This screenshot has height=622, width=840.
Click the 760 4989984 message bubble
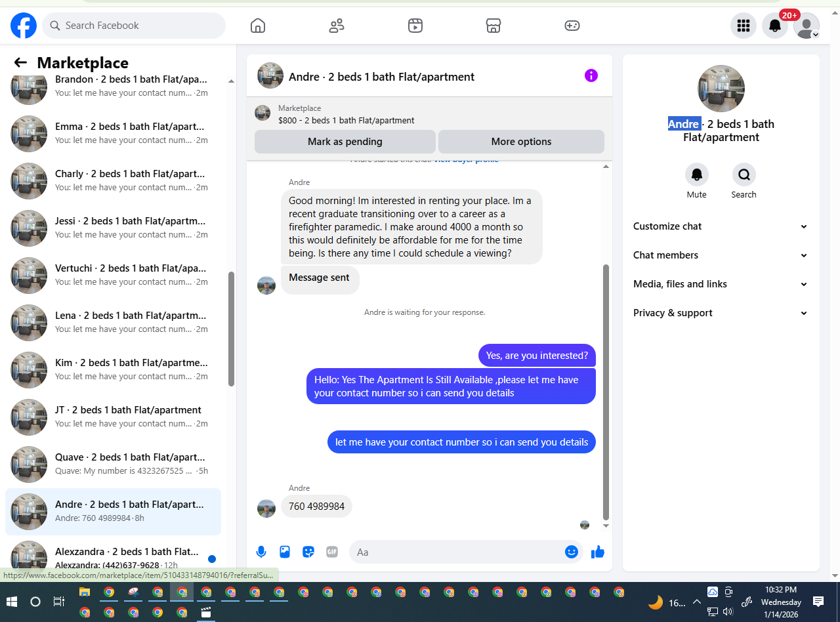pyautogui.click(x=316, y=507)
